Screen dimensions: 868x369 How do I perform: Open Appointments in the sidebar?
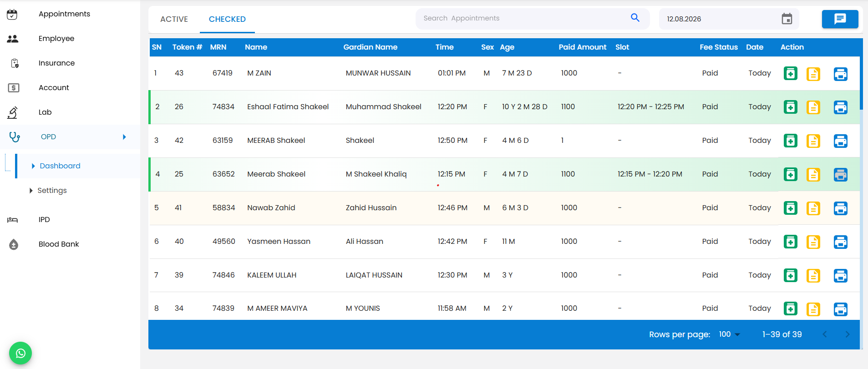64,14
